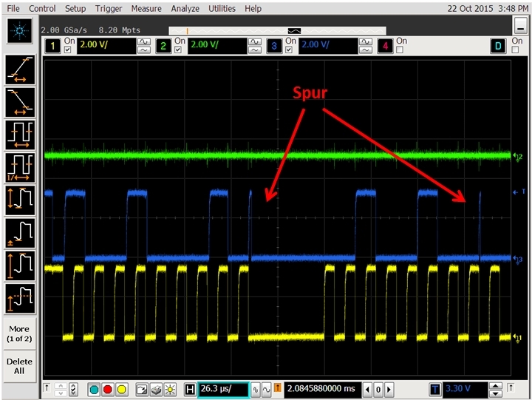Click channel 1 smaller vertical scale waveform button
Image resolution: width=532 pixels, height=400 pixels.
pos(144,50)
